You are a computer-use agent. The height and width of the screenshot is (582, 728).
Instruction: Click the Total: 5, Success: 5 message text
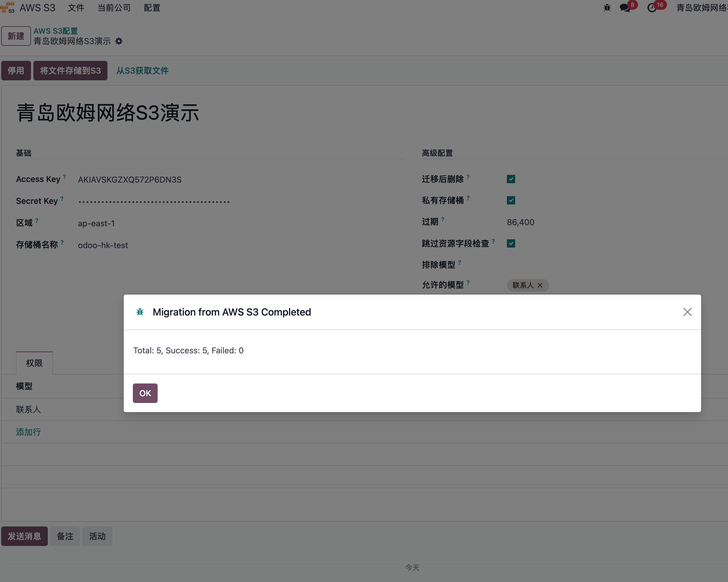(188, 350)
